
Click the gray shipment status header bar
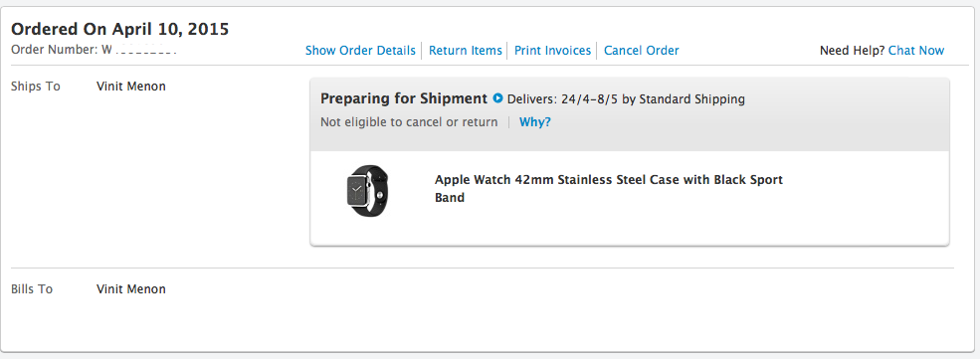pyautogui.click(x=630, y=114)
